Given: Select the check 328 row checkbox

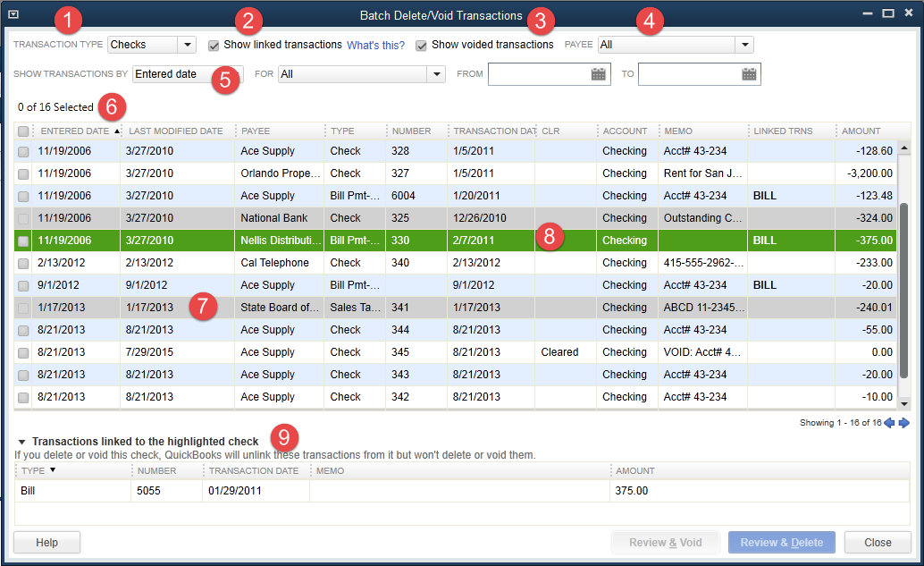Looking at the screenshot, I should (23, 151).
